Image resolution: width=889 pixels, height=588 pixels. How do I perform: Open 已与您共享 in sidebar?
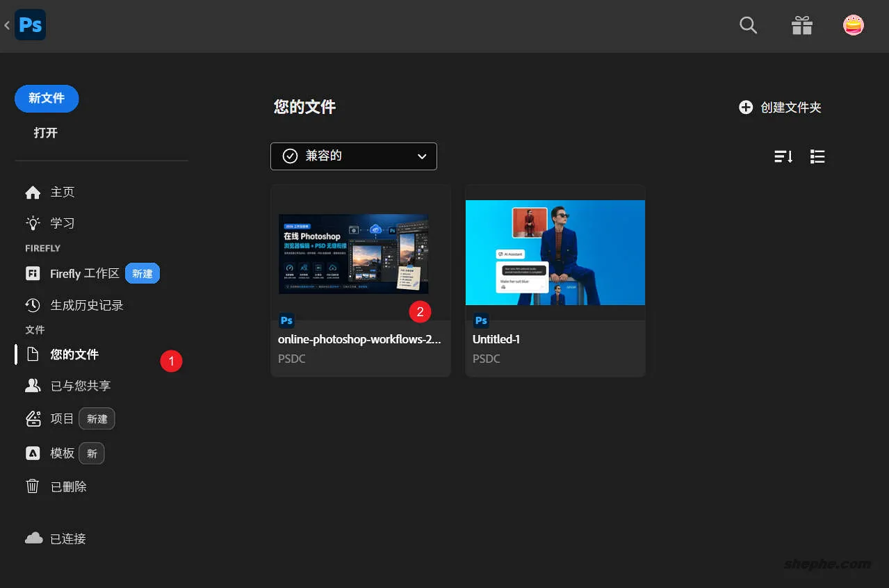pos(81,386)
